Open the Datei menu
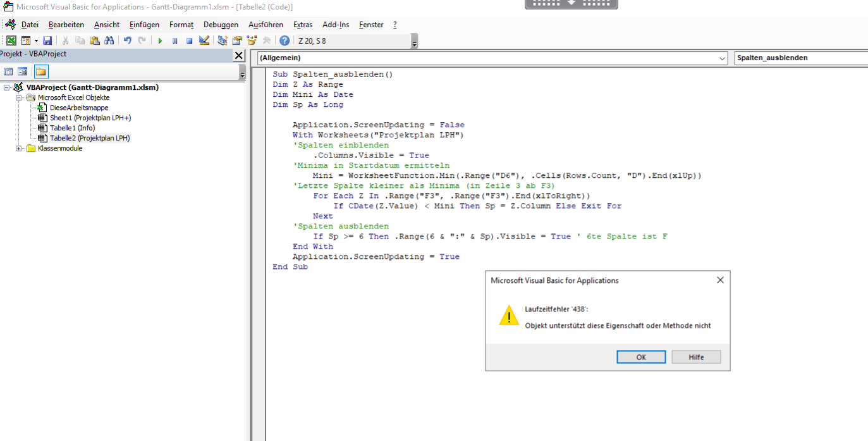This screenshot has width=868, height=441. coord(30,25)
